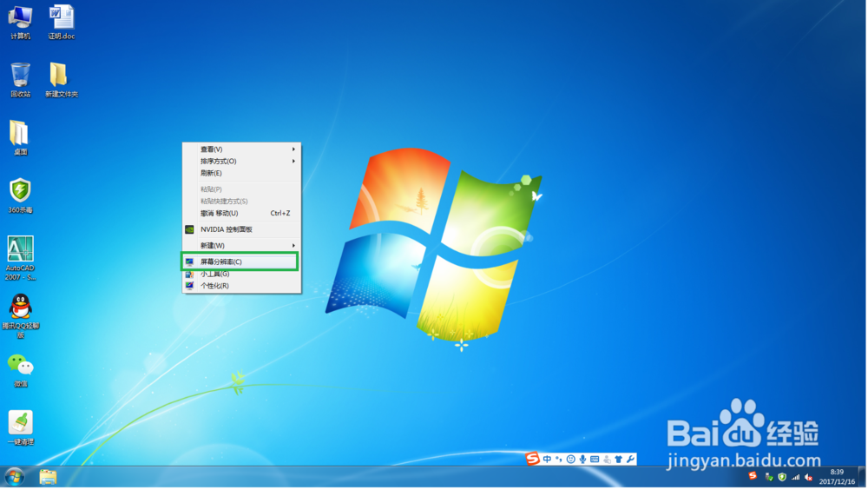Viewport: 868px width, 490px height.
Task: Toggle the Sogou punctuation mode button
Action: 559,459
